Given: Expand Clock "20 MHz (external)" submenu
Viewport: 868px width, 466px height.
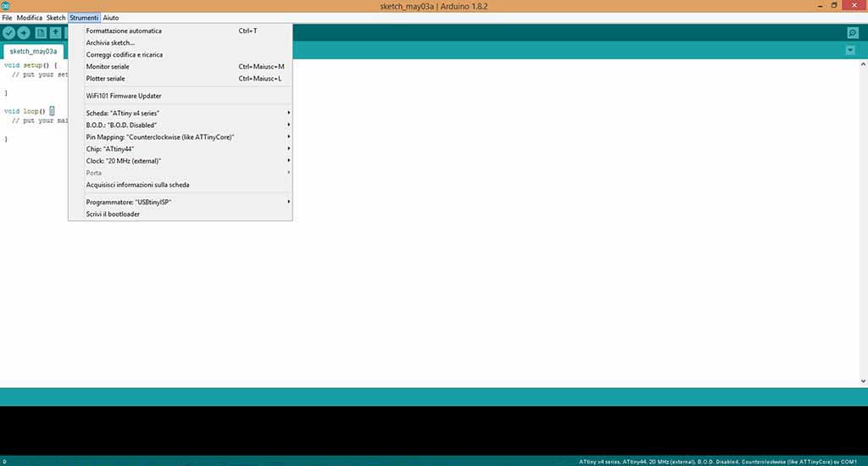Looking at the screenshot, I should (x=181, y=161).
